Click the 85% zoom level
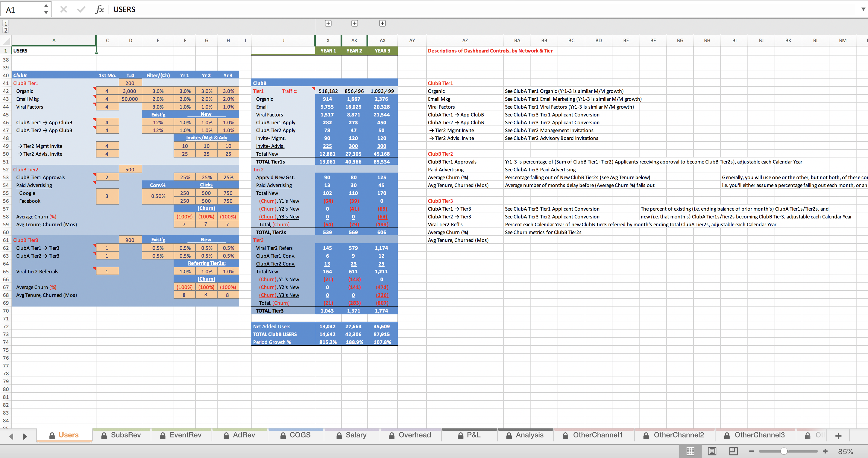This screenshot has height=458, width=868. (845, 451)
